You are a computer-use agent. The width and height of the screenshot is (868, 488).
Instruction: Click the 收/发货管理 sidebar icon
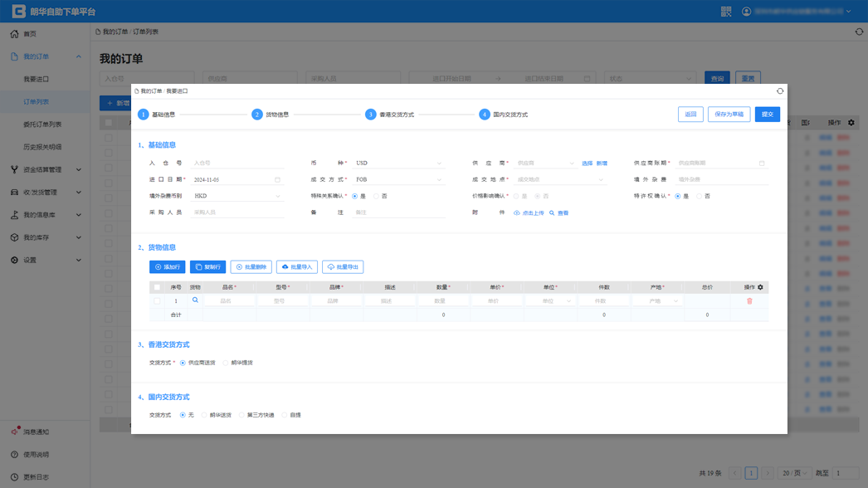[14, 193]
